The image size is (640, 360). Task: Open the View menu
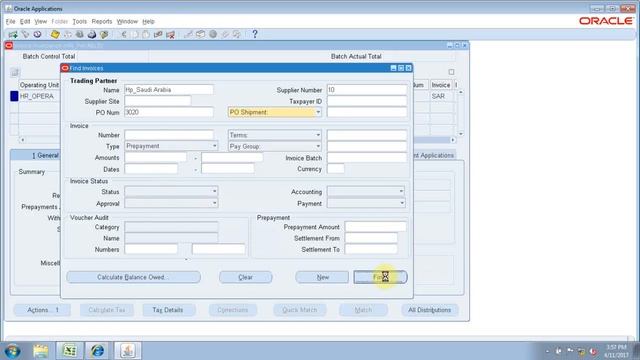coord(40,22)
